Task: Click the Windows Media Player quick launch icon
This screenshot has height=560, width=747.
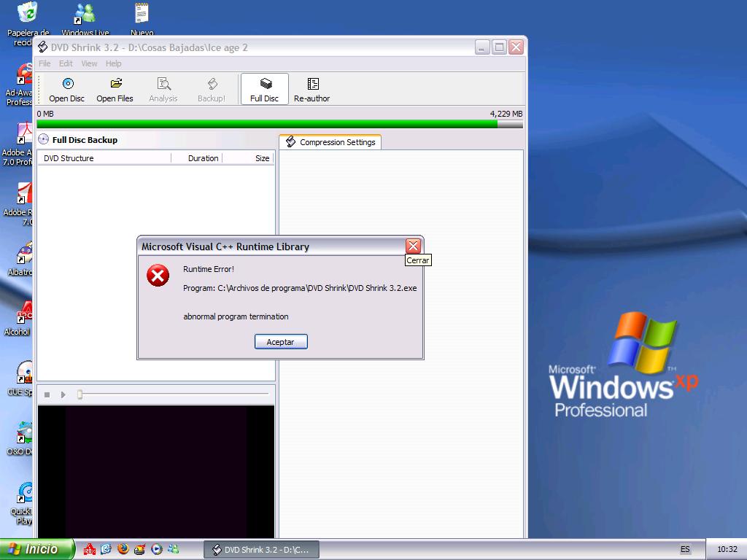Action: point(157,549)
